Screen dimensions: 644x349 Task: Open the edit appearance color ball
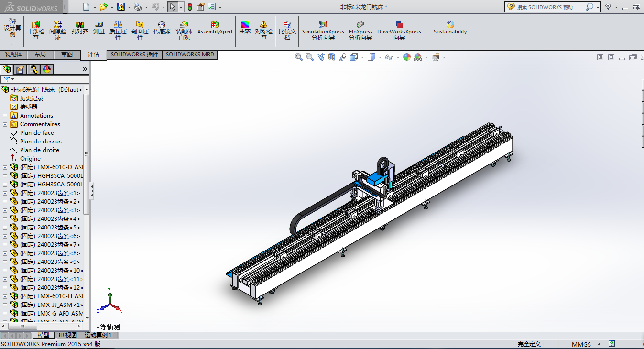(x=407, y=57)
